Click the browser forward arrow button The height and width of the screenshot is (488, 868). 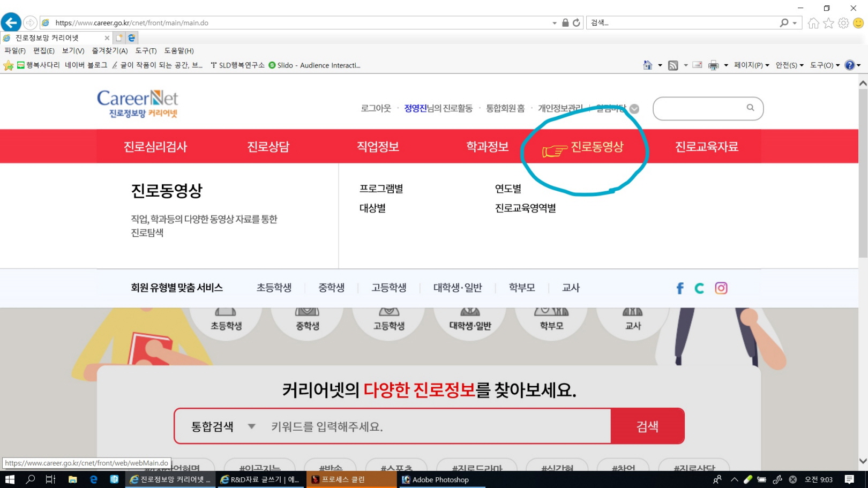click(x=31, y=22)
